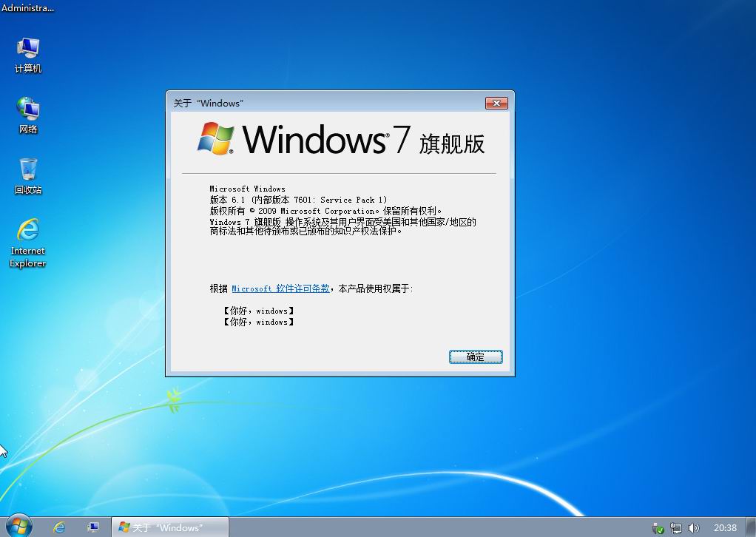Select the 网络 desktop icon
Image resolution: width=756 pixels, height=537 pixels.
click(28, 115)
